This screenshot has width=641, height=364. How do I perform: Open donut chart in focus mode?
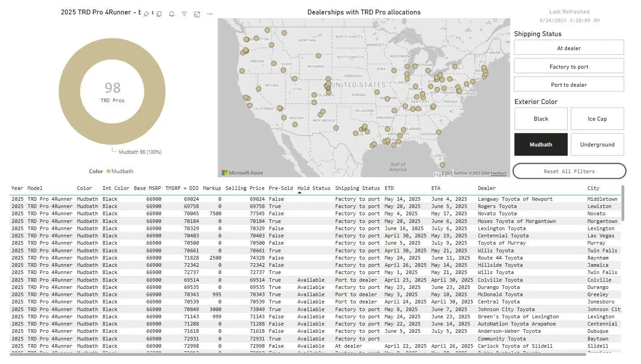coord(197,14)
